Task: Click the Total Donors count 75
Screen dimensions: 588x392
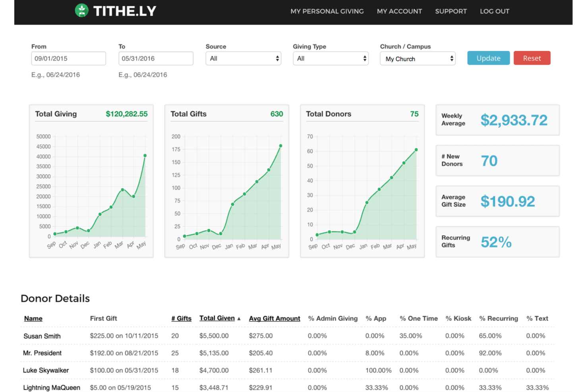Action: pos(414,114)
